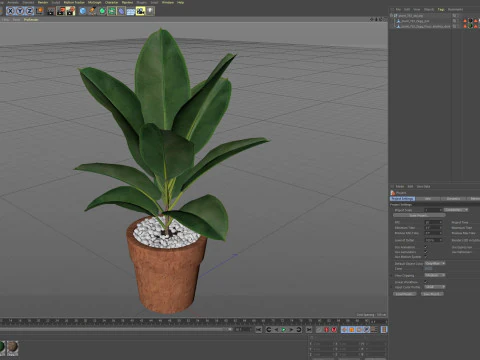Screen dimensions: 480x360
Task: Click the timeline preview range slider bar
Action: [x=115, y=329]
